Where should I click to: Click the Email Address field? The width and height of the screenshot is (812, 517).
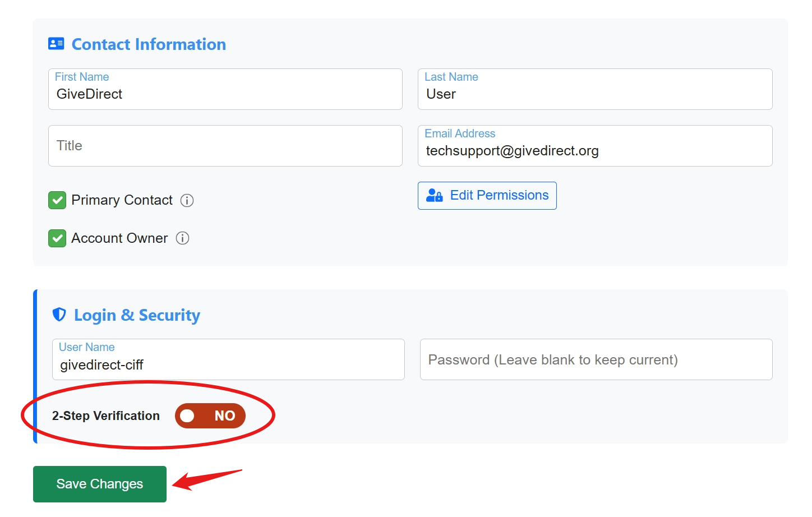(594, 150)
